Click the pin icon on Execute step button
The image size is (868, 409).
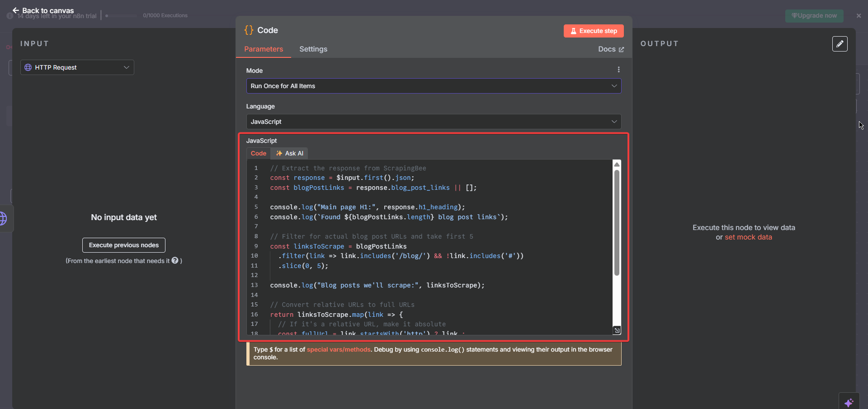pos(575,31)
